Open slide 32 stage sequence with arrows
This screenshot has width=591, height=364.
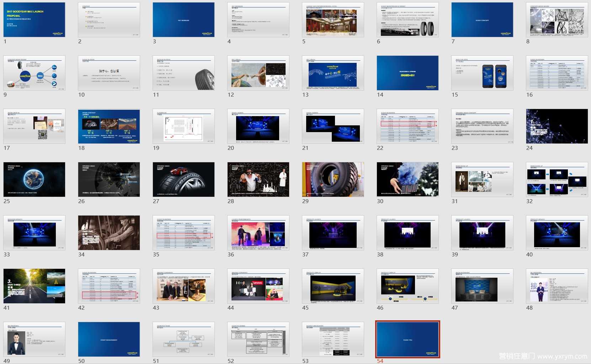(557, 179)
